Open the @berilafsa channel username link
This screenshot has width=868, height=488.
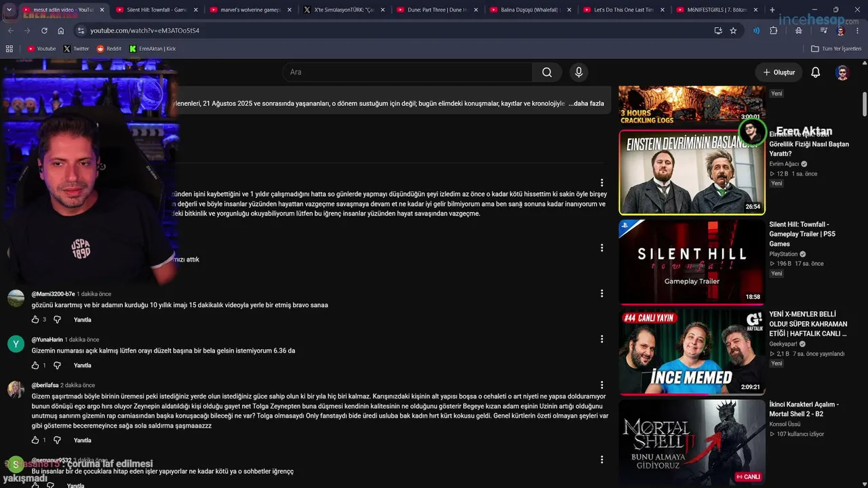45,385
